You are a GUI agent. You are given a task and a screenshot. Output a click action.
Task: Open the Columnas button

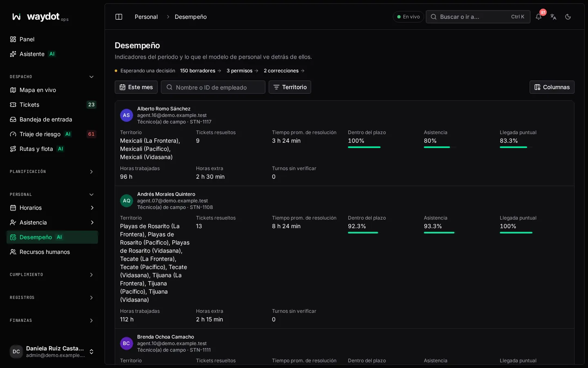[x=552, y=87]
